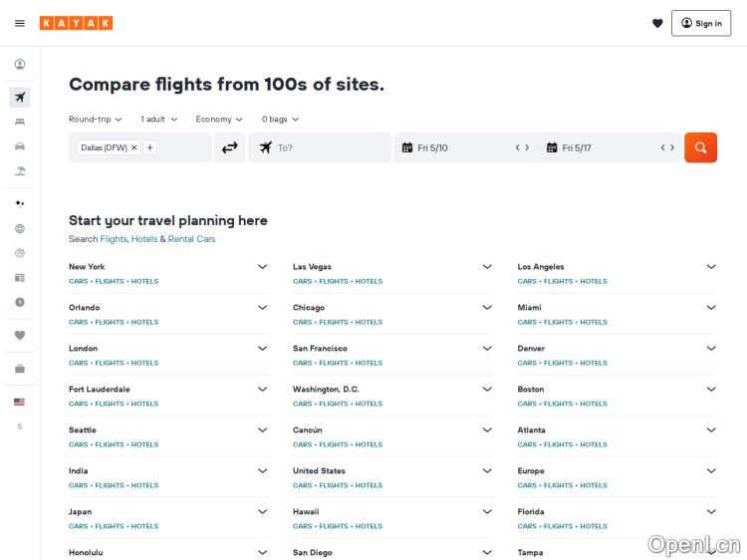Viewport: 747px width, 560px height.
Task: Expand the Los Angeles destination row
Action: (711, 267)
